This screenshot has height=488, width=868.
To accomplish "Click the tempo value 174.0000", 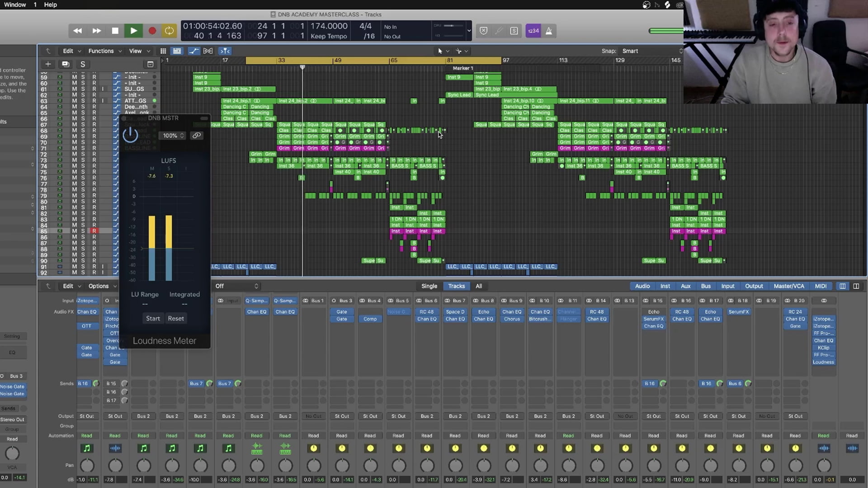I will [x=329, y=26].
